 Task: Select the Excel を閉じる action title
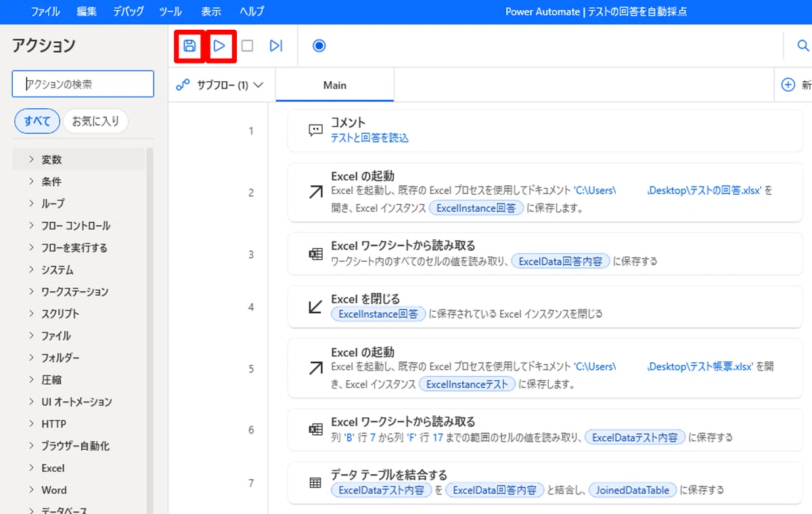click(365, 298)
